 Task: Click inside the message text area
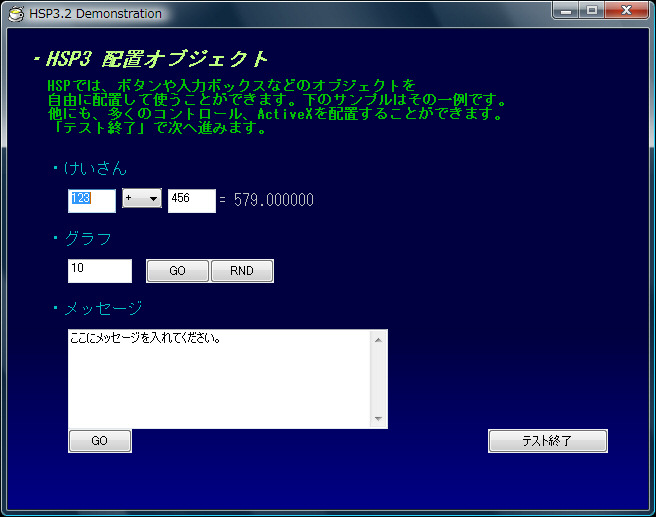(x=219, y=379)
